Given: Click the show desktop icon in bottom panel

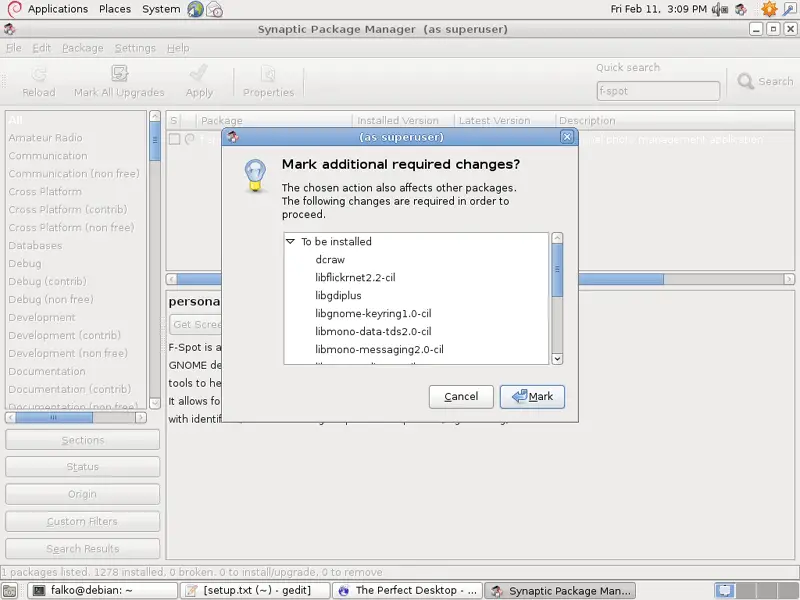Looking at the screenshot, I should click(10, 591).
